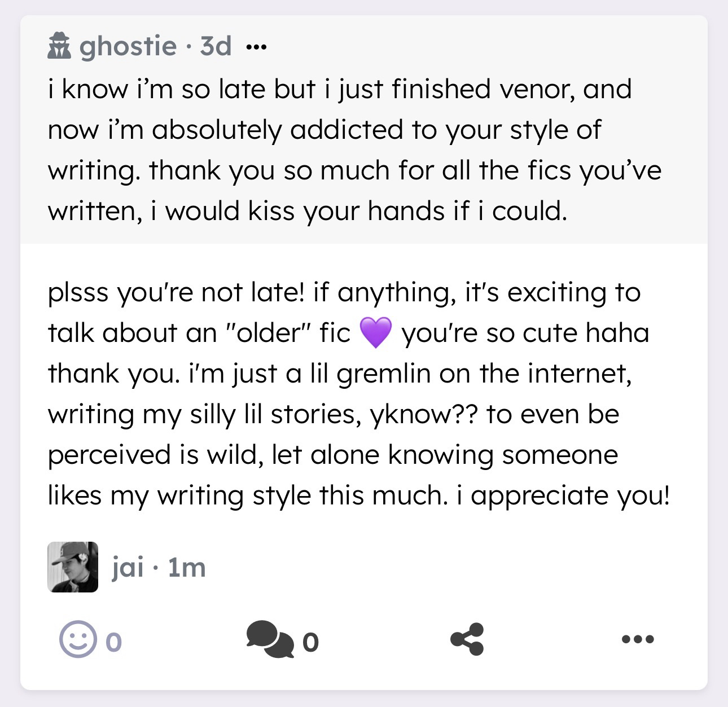Click the question line mentioning venor
Image resolution: width=728 pixels, height=707 pixels.
point(339,89)
